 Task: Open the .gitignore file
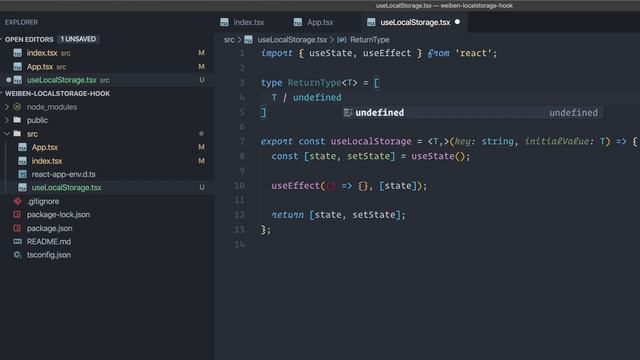coord(43,201)
